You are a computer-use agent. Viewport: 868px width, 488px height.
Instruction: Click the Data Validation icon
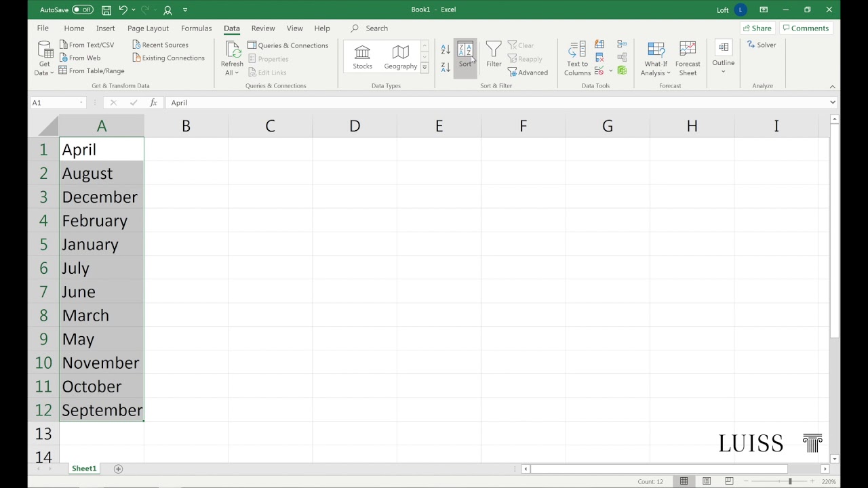coord(599,70)
